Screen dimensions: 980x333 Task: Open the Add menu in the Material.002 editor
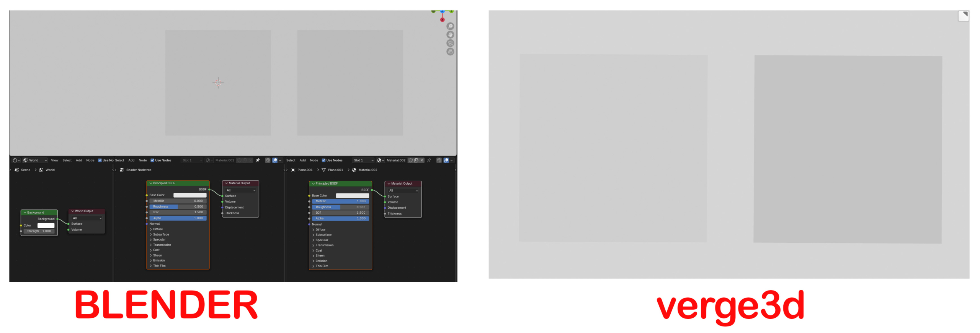(302, 160)
